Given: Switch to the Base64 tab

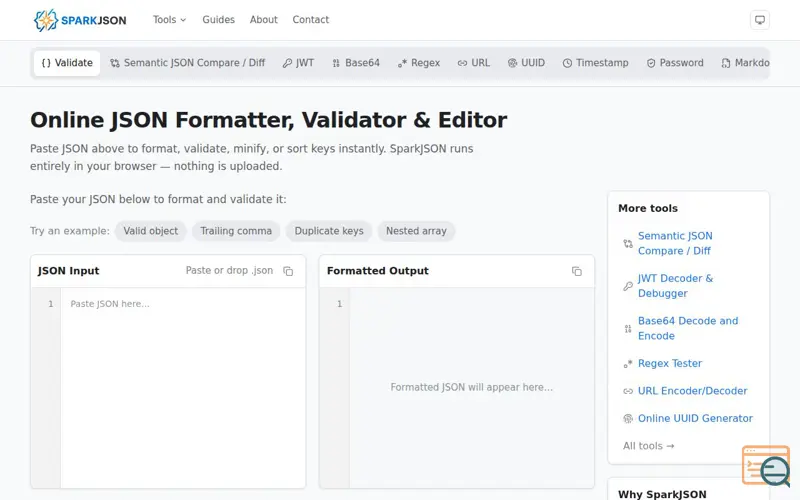Looking at the screenshot, I should pyautogui.click(x=356, y=63).
